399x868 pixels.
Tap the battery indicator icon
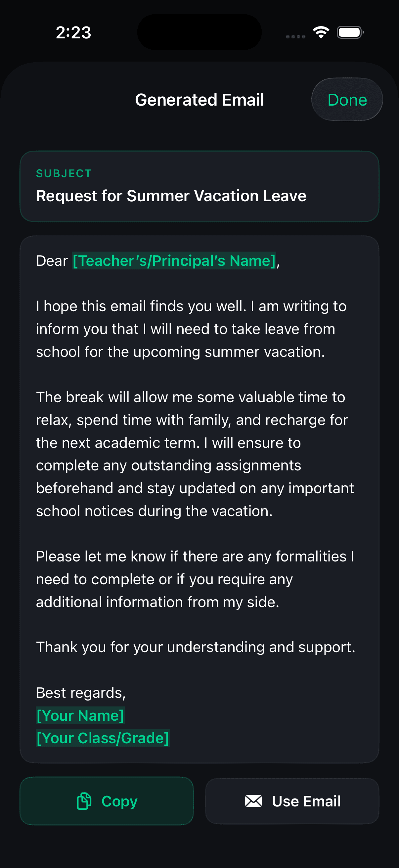tap(350, 32)
